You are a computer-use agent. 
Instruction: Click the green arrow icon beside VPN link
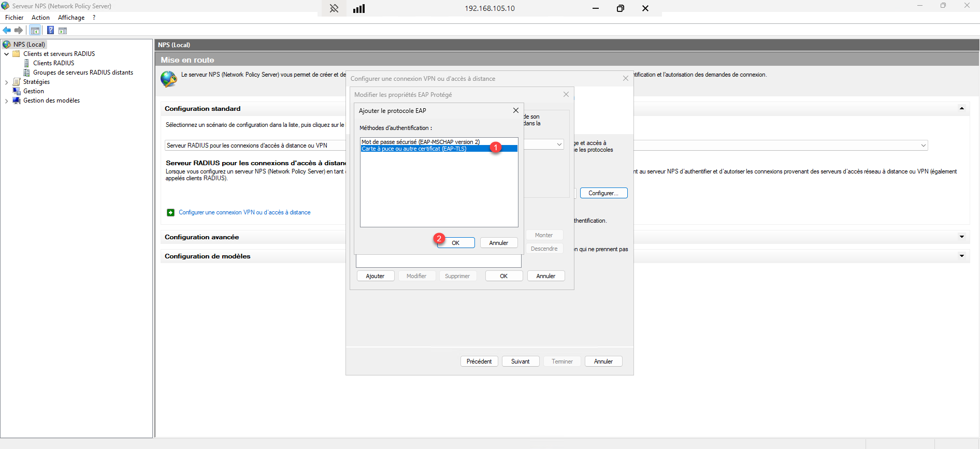(170, 212)
